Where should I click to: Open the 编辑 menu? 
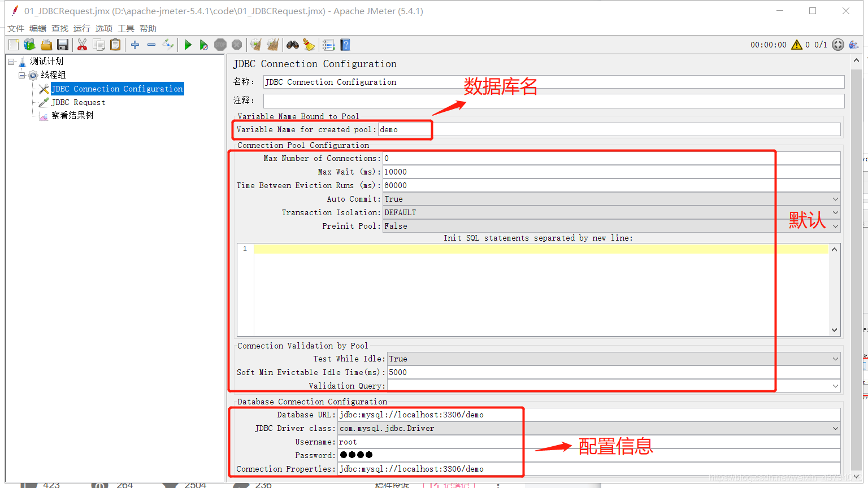click(38, 28)
